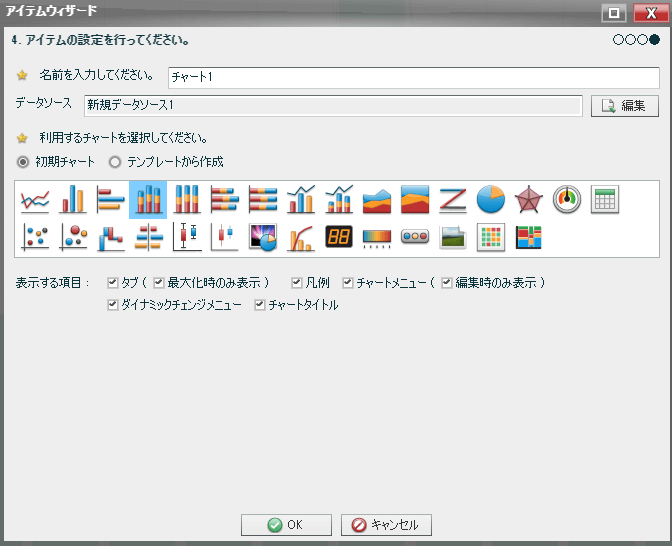The width and height of the screenshot is (672, 546).
Task: Click the name field containing チャート1
Action: (414, 78)
